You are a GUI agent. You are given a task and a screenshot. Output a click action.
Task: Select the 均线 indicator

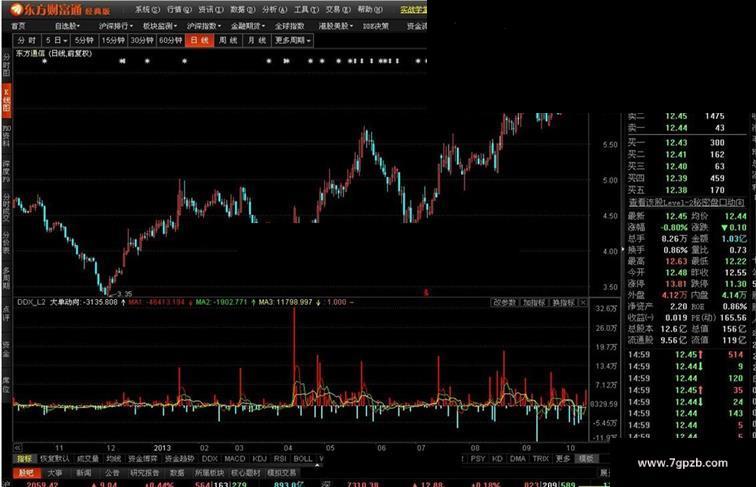coord(113,459)
